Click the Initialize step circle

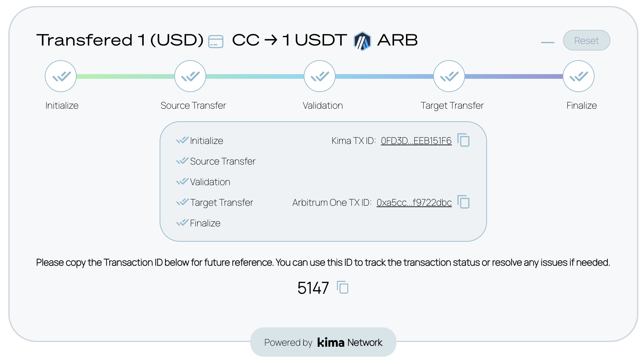point(61,76)
